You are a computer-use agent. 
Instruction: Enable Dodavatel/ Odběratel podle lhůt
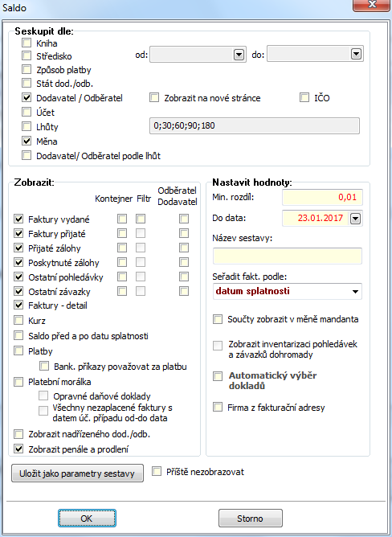[27, 155]
